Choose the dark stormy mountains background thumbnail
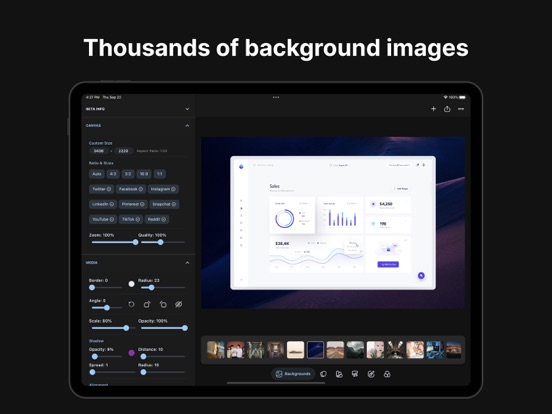The width and height of the screenshot is (552, 414). [x=355, y=350]
